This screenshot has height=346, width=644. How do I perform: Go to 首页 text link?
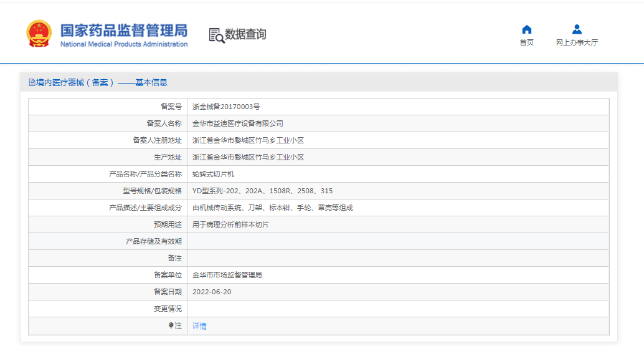click(526, 42)
